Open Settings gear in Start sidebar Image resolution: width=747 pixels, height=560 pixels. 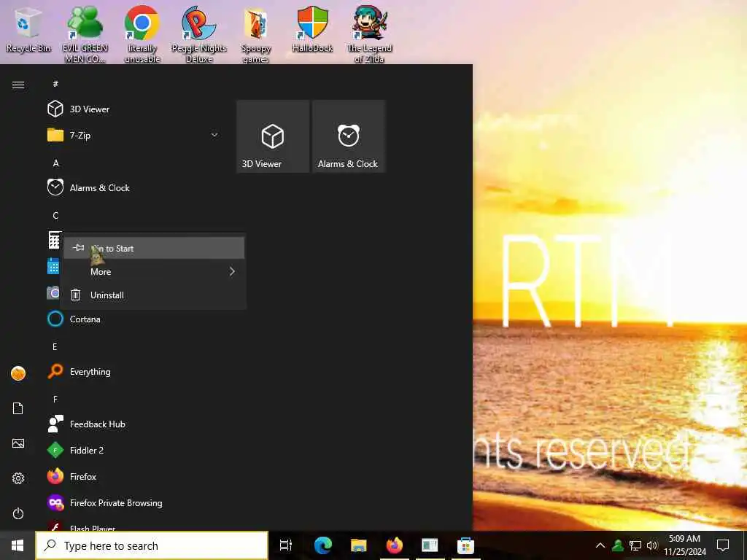18,478
